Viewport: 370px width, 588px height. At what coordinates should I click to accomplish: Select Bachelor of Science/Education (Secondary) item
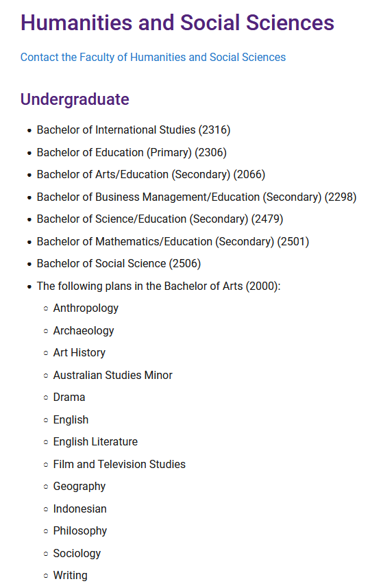pyautogui.click(x=160, y=219)
